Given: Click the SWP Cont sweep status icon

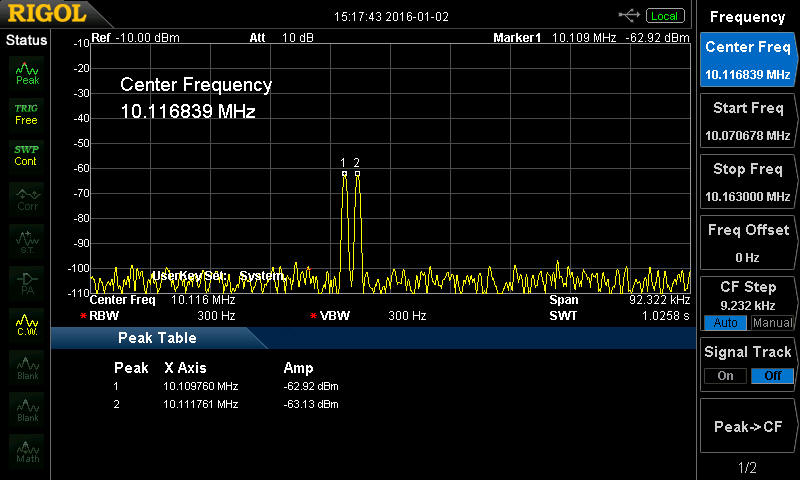Looking at the screenshot, I should pyautogui.click(x=26, y=155).
